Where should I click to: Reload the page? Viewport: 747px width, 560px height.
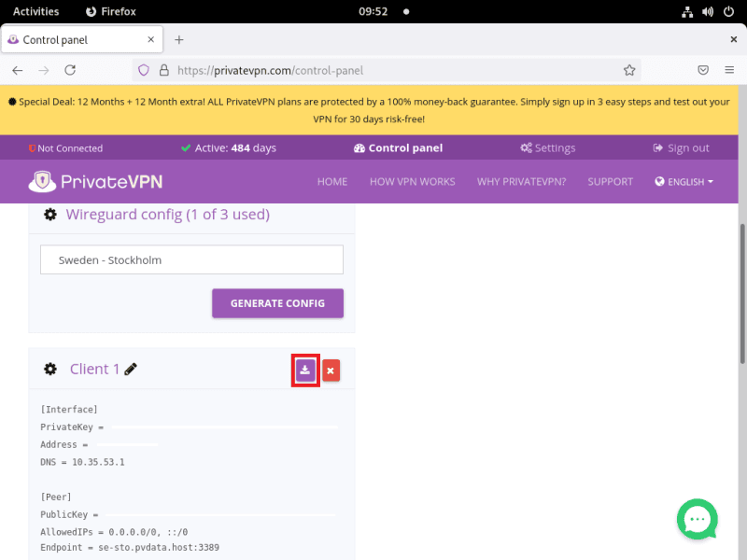click(70, 70)
